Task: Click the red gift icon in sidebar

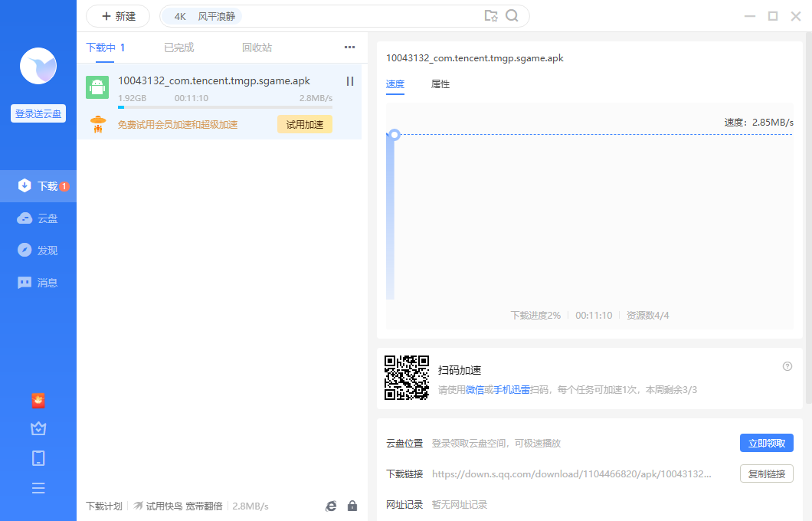Action: click(38, 401)
